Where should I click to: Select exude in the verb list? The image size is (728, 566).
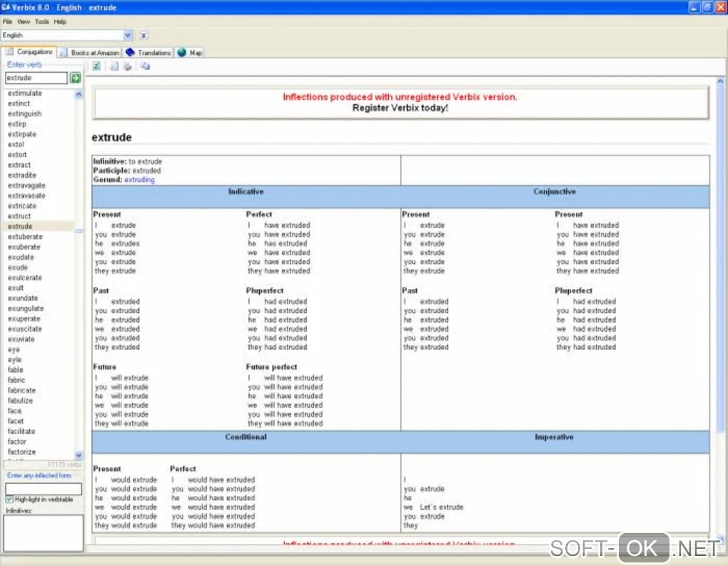[x=18, y=268]
